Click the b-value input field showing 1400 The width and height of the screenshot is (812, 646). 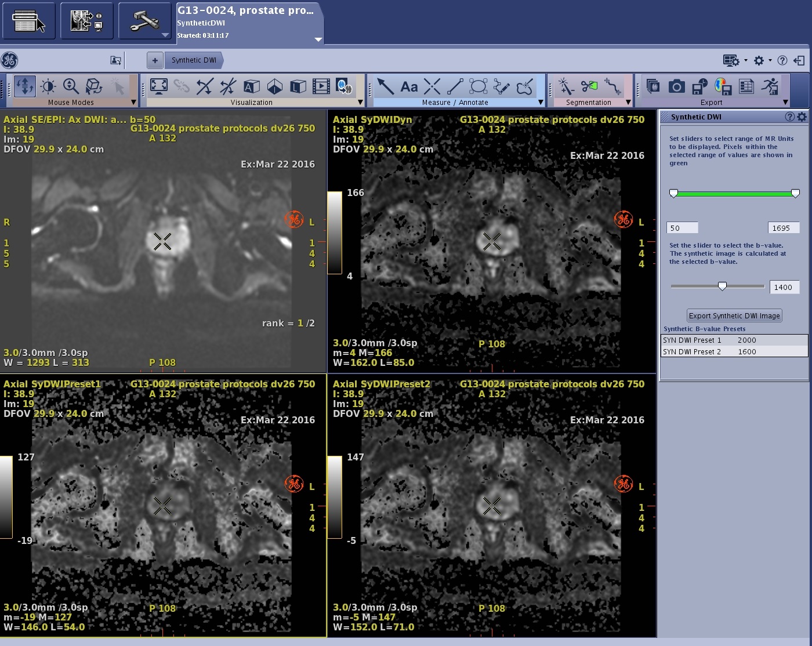coord(784,287)
